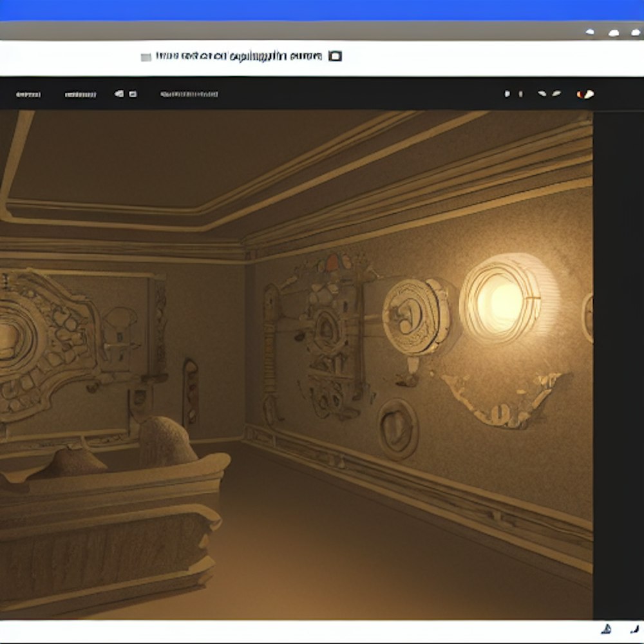Click the orange and white icon in dark toolbar
Image resolution: width=644 pixels, height=644 pixels.
pyautogui.click(x=585, y=94)
